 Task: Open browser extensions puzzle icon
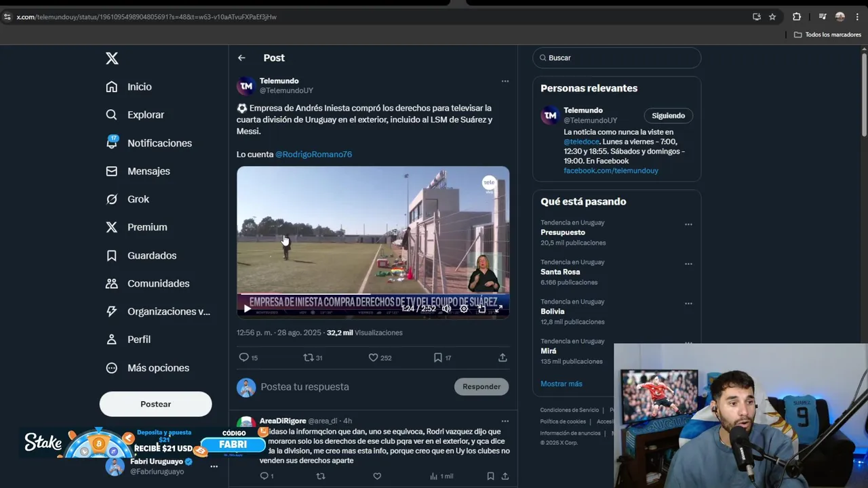pyautogui.click(x=797, y=17)
